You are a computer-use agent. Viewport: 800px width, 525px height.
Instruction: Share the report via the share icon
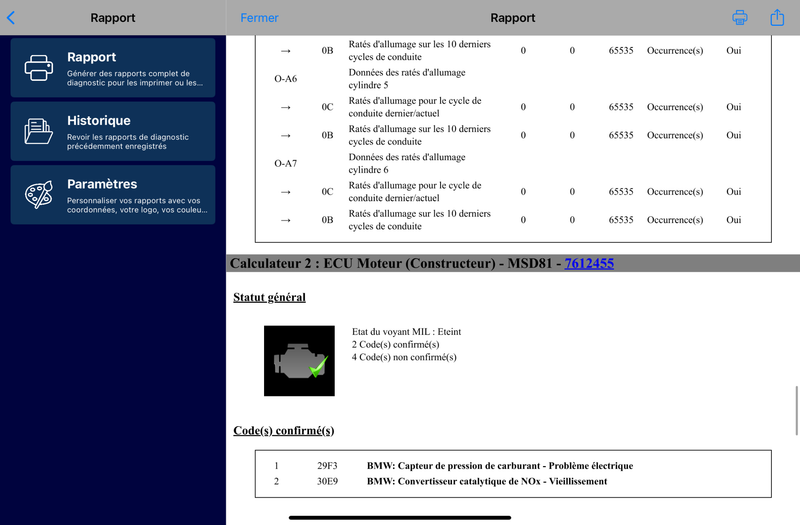(x=777, y=17)
